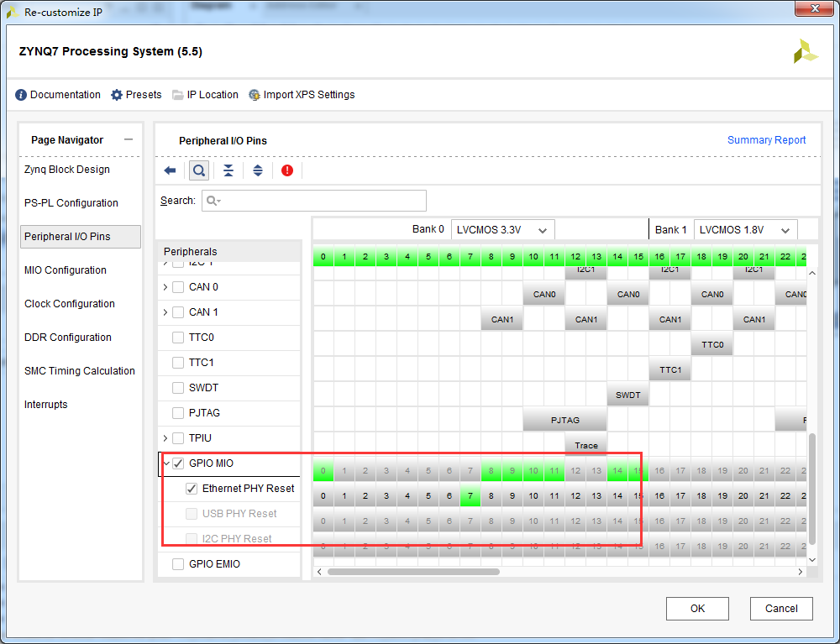The width and height of the screenshot is (840, 644).
Task: Enable the GPIO EMIO checkbox
Action: (178, 563)
